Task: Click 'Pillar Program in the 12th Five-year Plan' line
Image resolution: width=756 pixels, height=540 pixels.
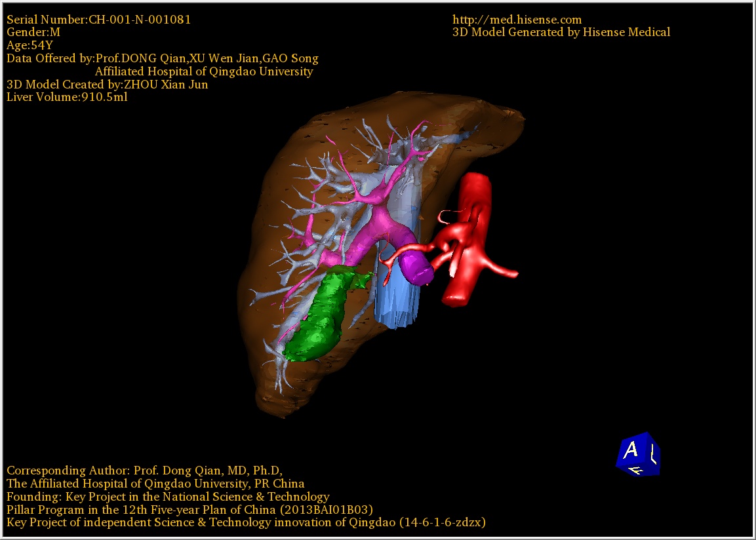Action: tap(190, 509)
